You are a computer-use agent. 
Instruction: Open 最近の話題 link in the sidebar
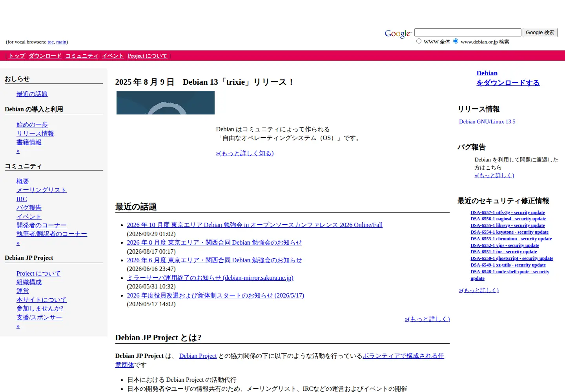coord(32,94)
